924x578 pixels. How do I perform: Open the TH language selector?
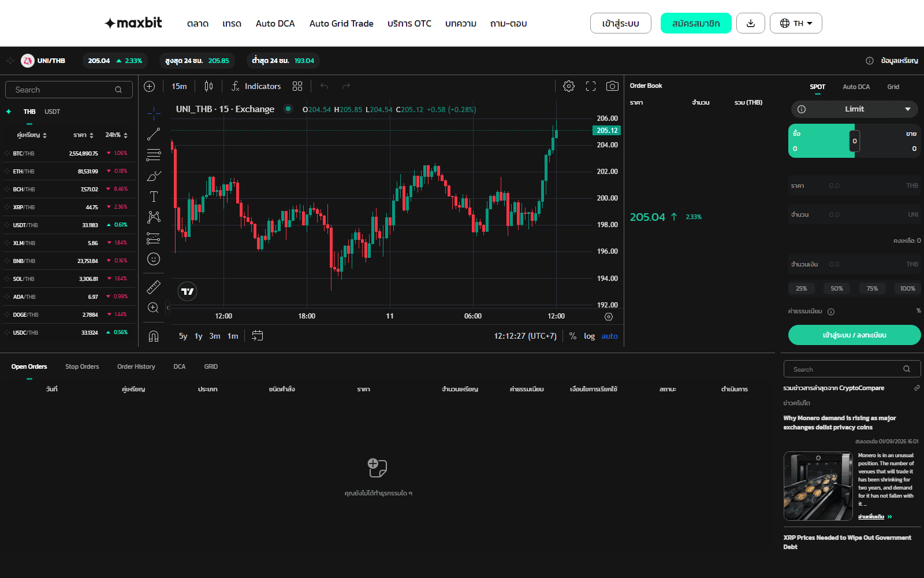click(x=796, y=23)
